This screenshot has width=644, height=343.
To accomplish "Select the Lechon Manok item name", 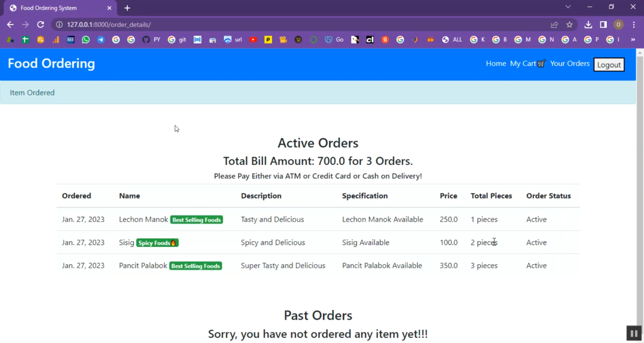I will click(x=143, y=219).
